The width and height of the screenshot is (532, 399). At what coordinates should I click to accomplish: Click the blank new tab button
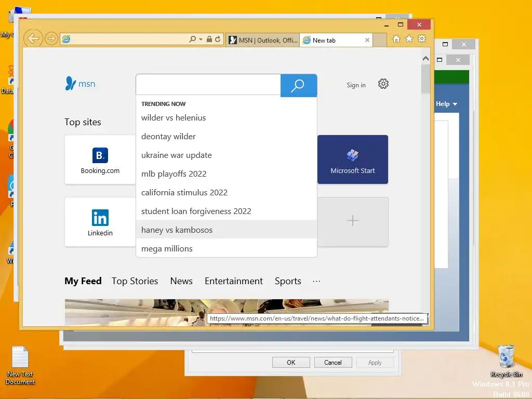click(380, 40)
